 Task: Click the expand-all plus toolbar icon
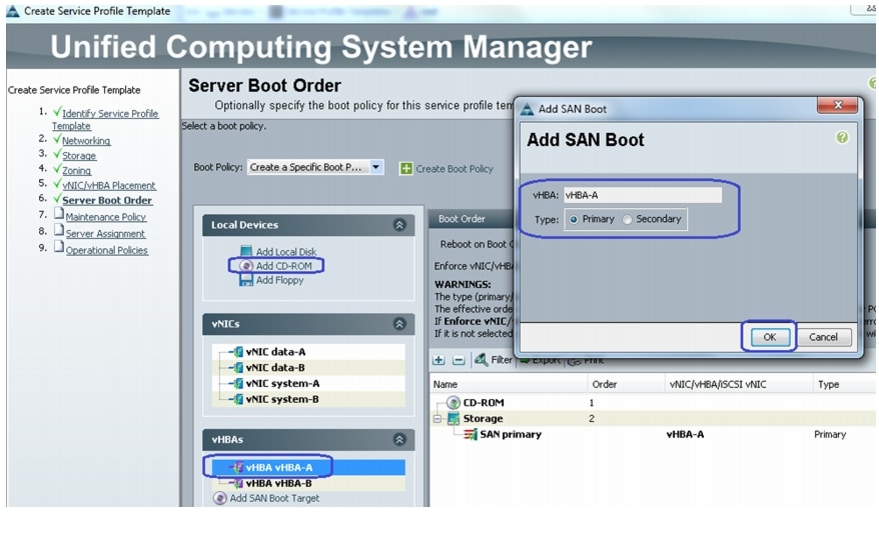(x=439, y=360)
